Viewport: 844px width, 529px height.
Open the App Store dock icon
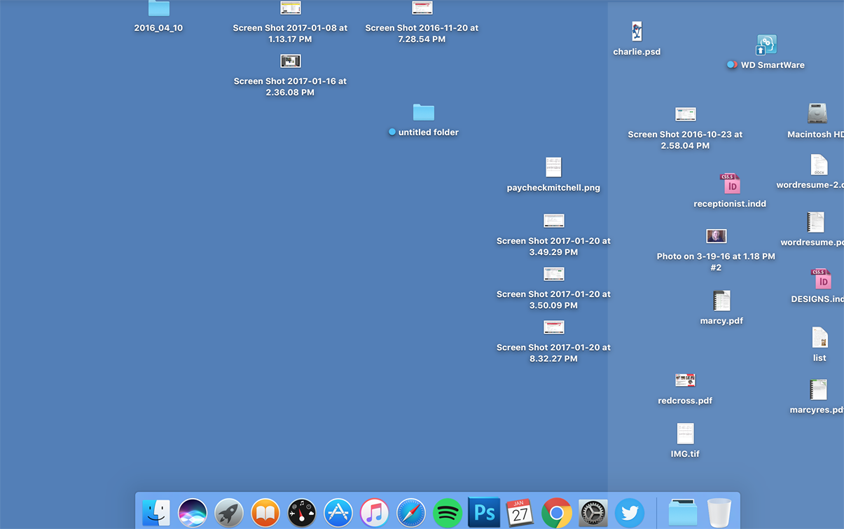tap(338, 512)
